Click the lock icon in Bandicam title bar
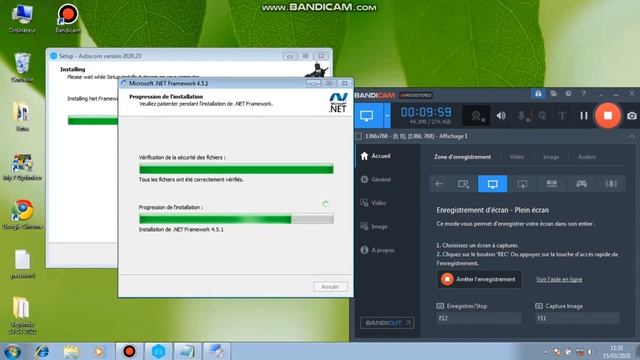640x360 pixels. tap(538, 94)
